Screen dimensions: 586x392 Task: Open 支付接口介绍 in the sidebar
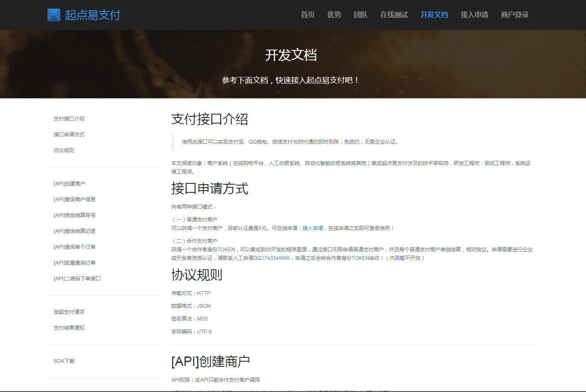click(x=69, y=118)
